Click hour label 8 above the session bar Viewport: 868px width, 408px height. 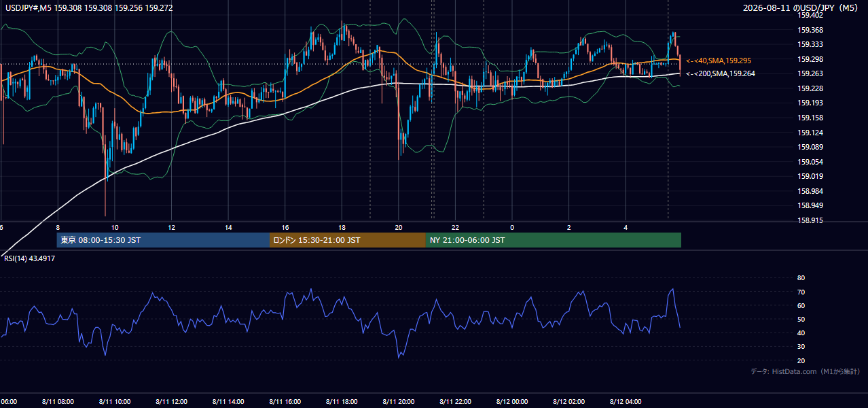pyautogui.click(x=58, y=227)
